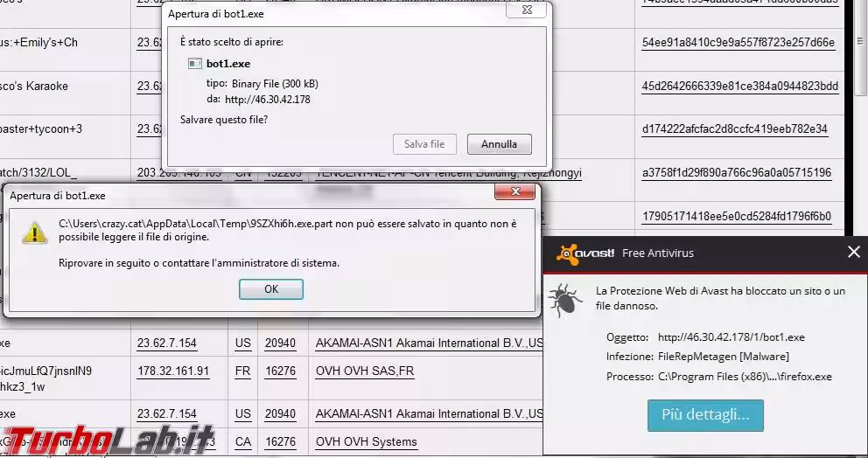
Task: Close the download dialog window
Action: point(527,10)
